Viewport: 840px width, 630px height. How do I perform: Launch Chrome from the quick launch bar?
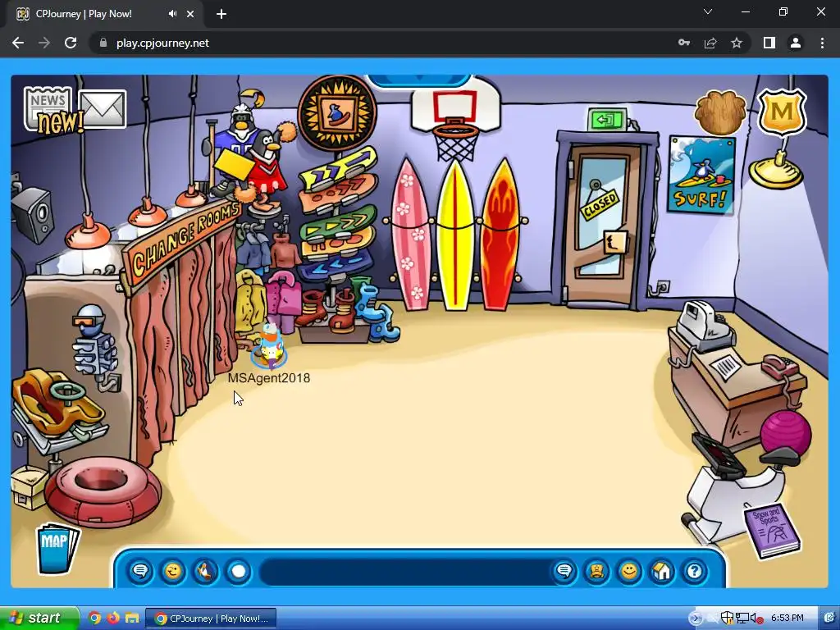coord(95,619)
